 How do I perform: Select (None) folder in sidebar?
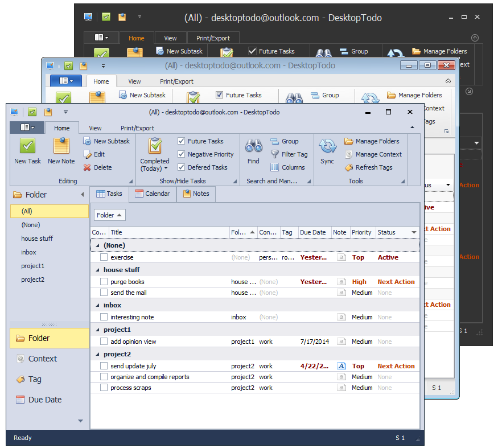(x=49, y=225)
